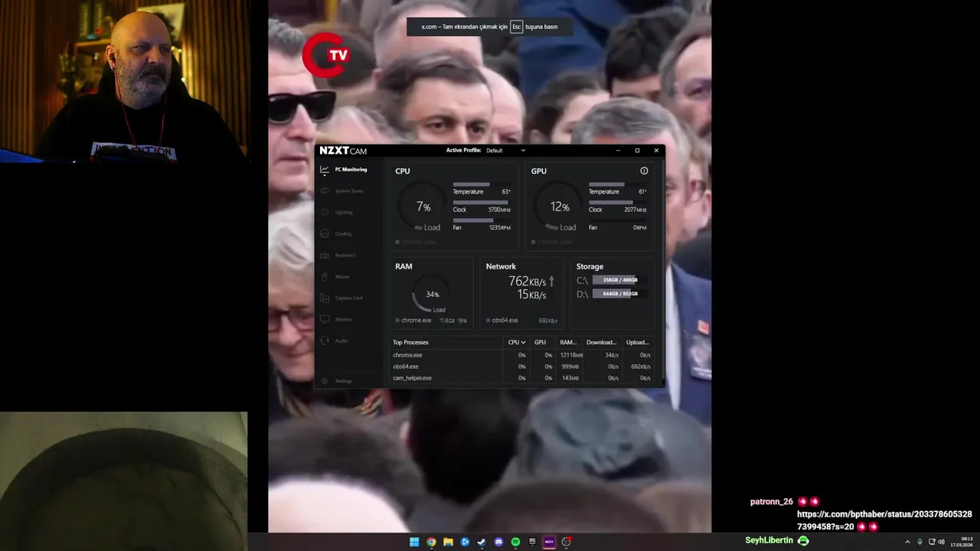This screenshot has height=551, width=980.
Task: Click the RAM 34% load gauge
Action: 432,294
